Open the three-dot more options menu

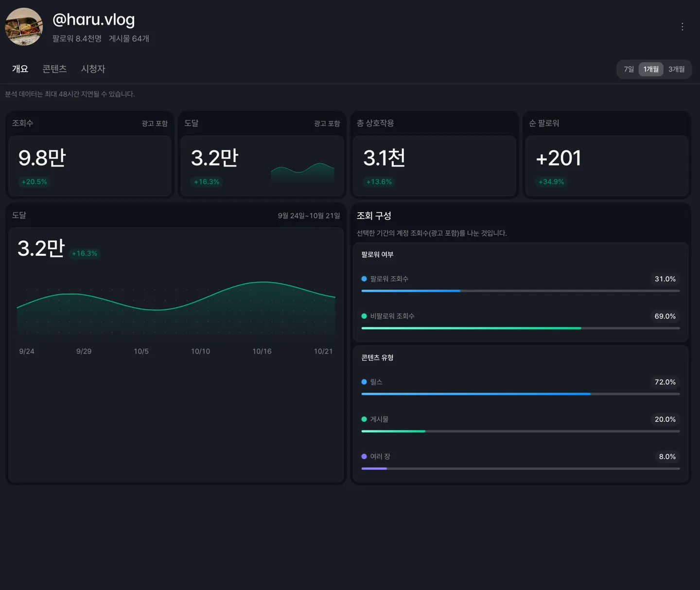click(x=682, y=27)
